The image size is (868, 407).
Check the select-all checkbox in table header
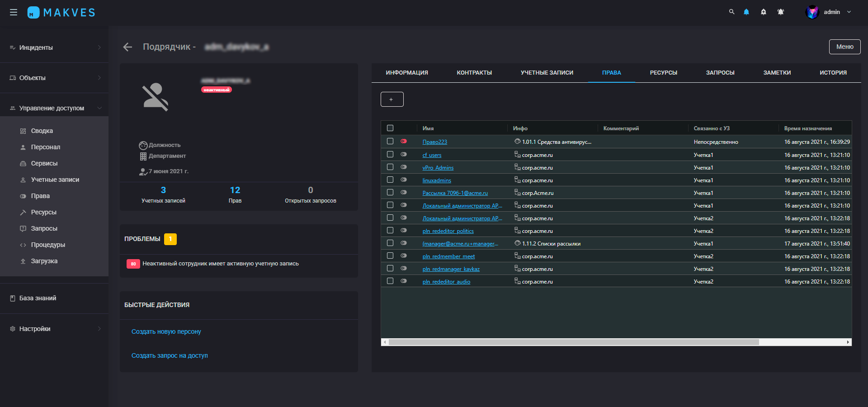[390, 128]
